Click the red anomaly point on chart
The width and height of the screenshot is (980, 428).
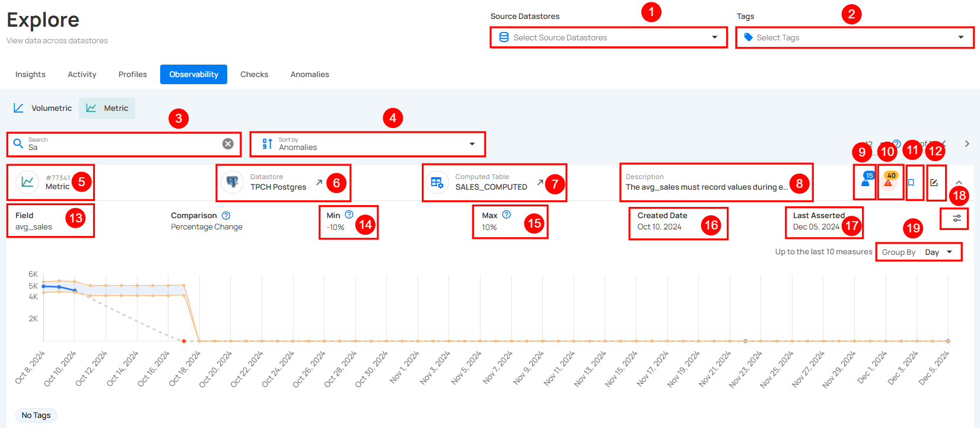tap(184, 341)
